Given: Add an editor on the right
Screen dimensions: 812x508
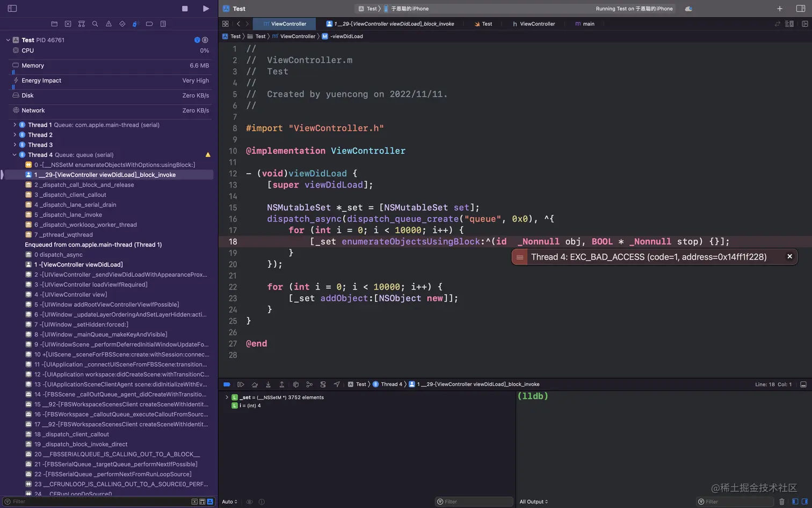Looking at the screenshot, I should [804, 24].
